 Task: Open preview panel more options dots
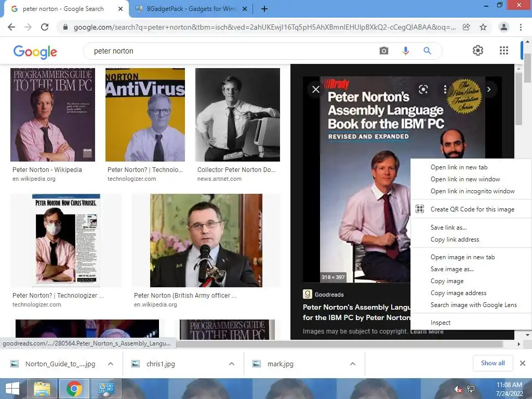[445, 89]
